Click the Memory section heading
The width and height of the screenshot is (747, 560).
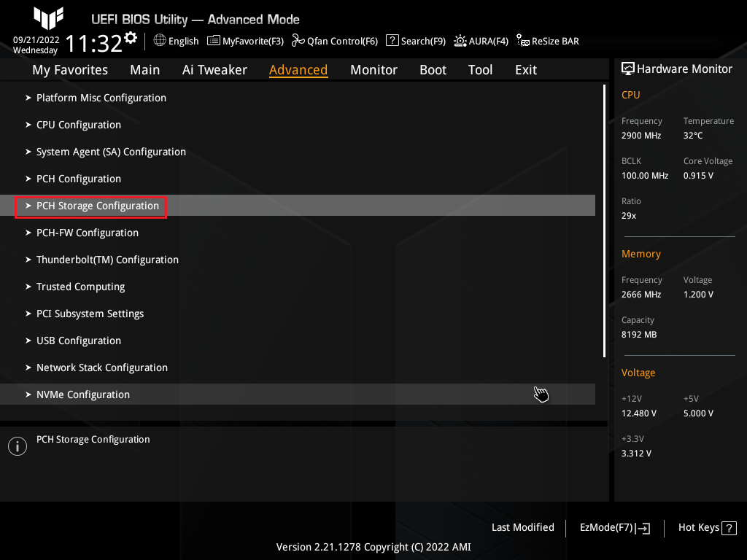640,254
